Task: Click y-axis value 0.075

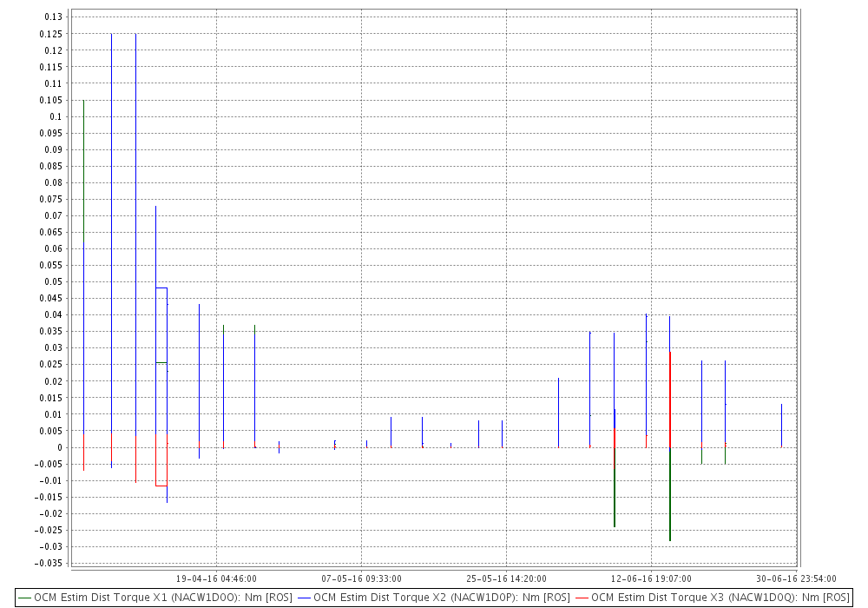Action: [51, 200]
